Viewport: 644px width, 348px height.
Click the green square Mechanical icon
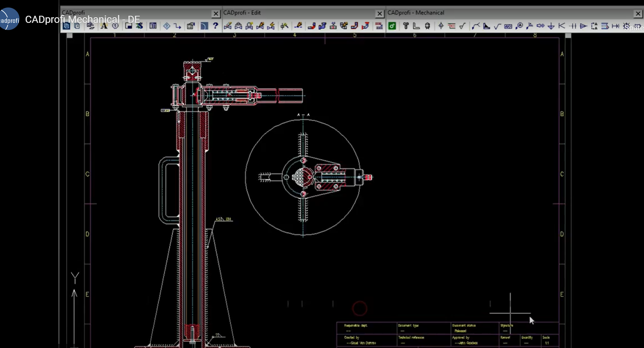(392, 26)
